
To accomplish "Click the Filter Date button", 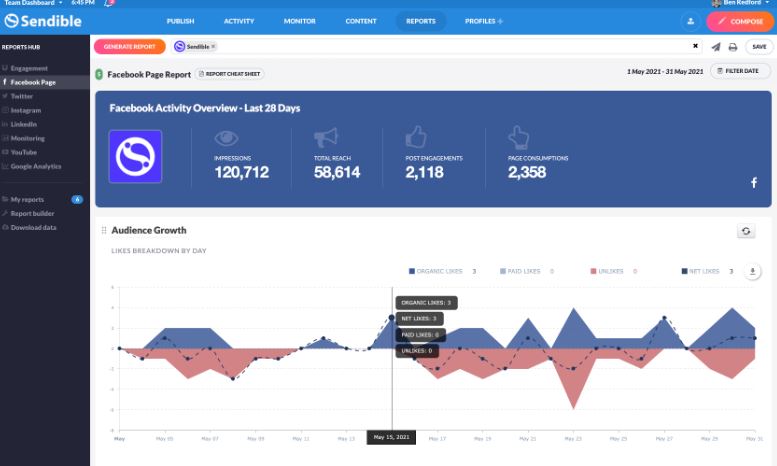I will click(741, 71).
